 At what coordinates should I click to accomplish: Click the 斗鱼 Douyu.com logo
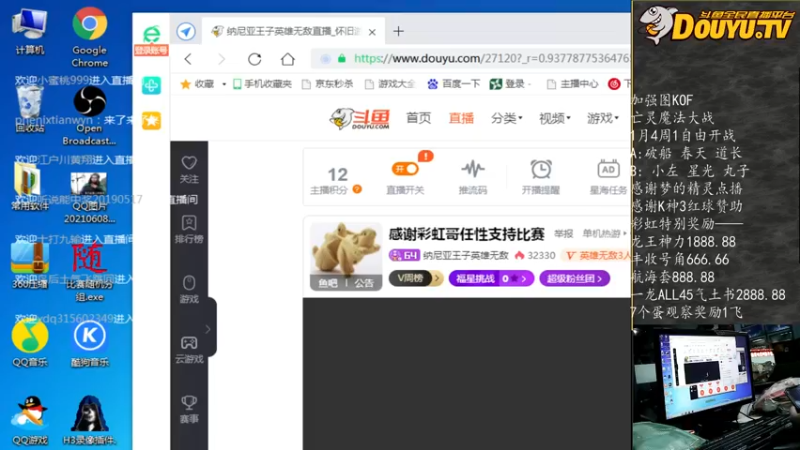pos(360,119)
